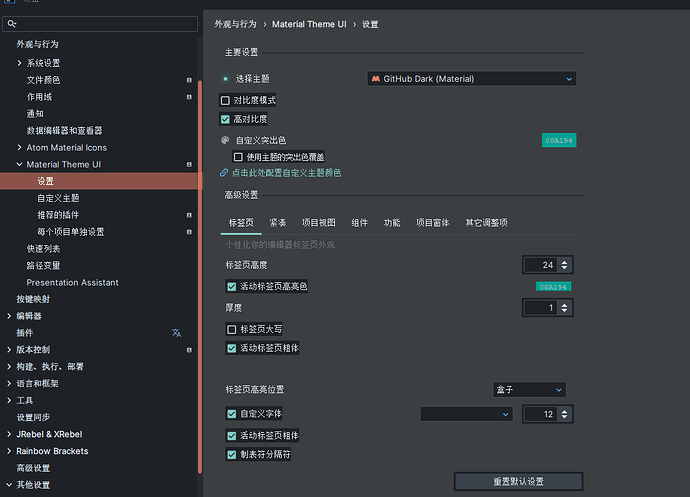Click the settings tree scrollbar
Image resolution: width=690 pixels, height=497 pixels.
[x=200, y=277]
